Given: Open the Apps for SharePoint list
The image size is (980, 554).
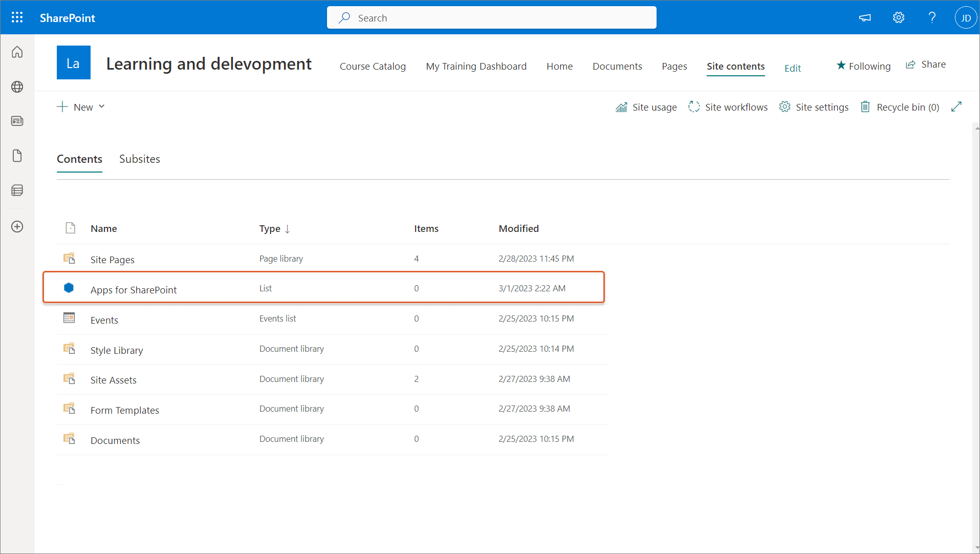Looking at the screenshot, I should [133, 290].
